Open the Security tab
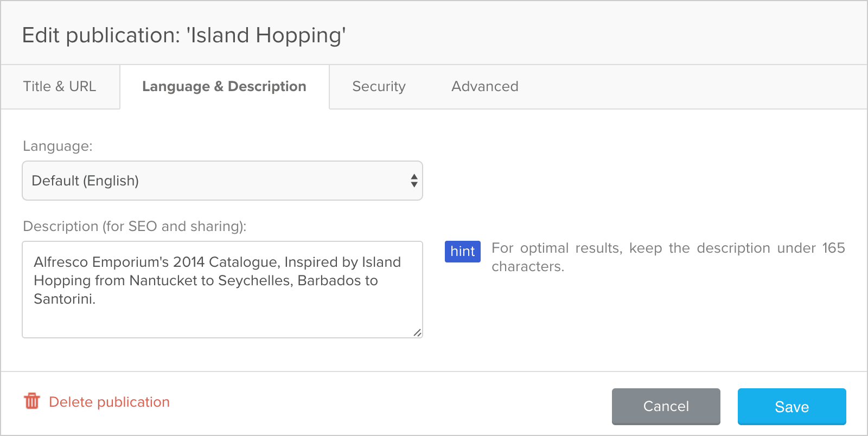 point(379,87)
